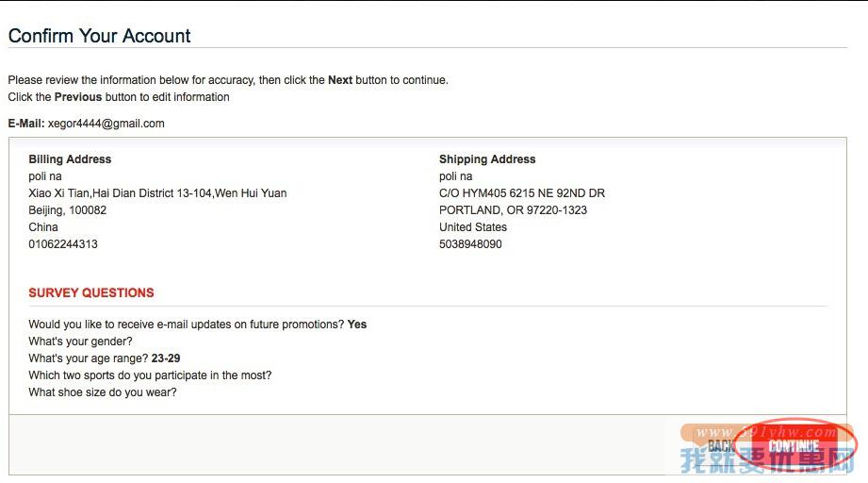Select the Shipping Address heading

487,159
